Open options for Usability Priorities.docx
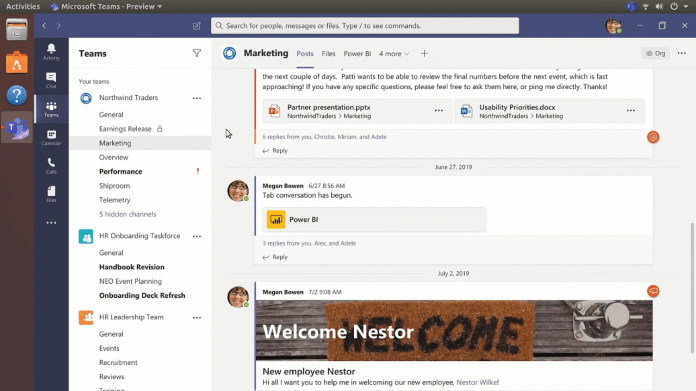 pos(630,111)
